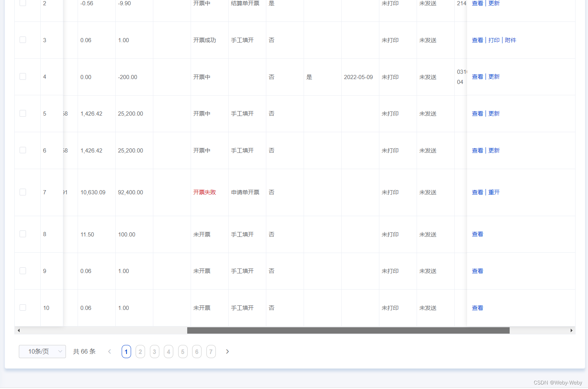Screen dimensions: 588x389
Task: Click the right arrow of the horizontal scrollbar
Action: coord(571,330)
